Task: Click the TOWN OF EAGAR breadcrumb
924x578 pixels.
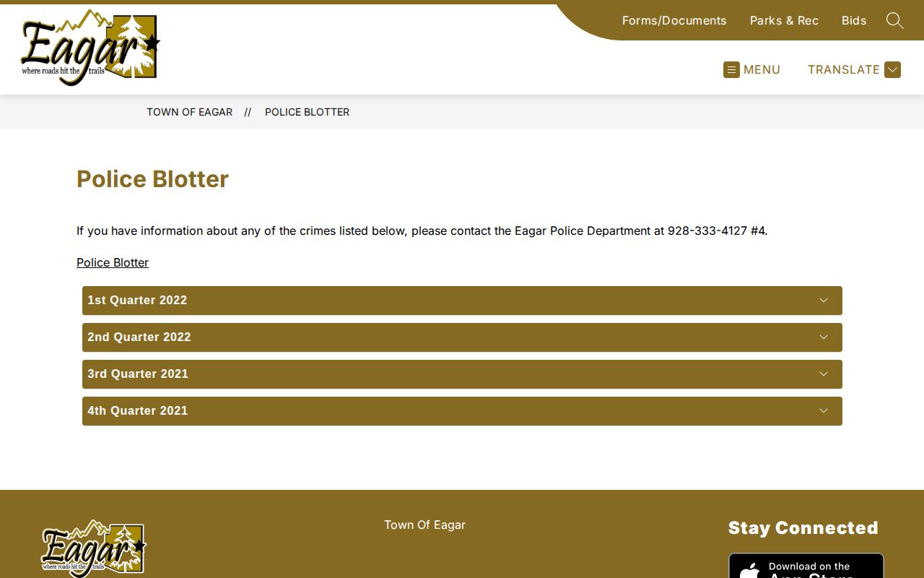Action: tap(190, 112)
